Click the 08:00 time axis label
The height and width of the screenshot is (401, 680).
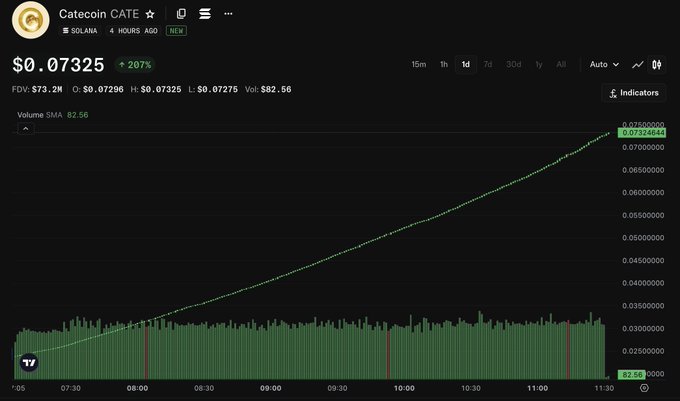(x=137, y=388)
